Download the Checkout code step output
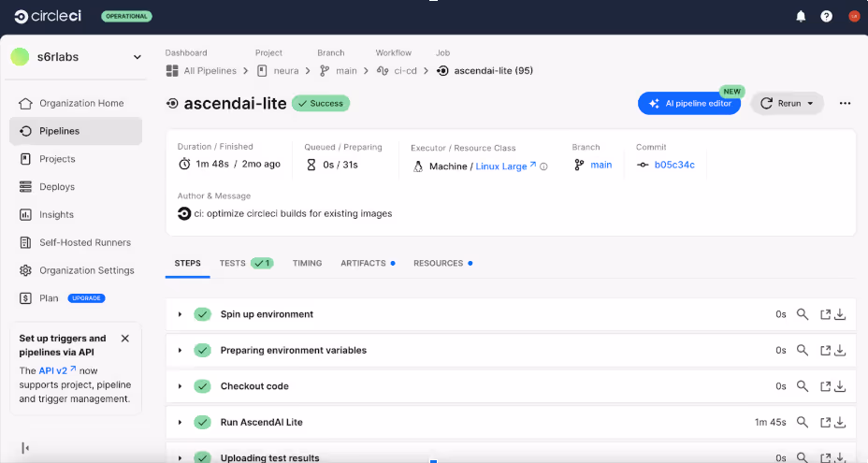This screenshot has width=868, height=463. [840, 386]
